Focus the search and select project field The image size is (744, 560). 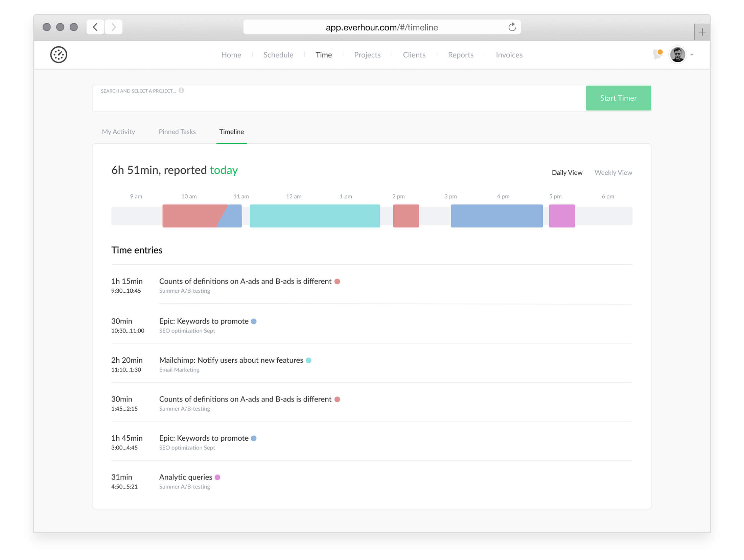[x=339, y=98]
